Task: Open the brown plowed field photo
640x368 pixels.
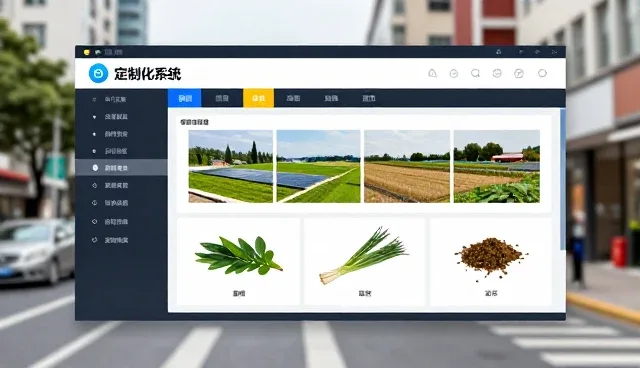Action: click(407, 166)
